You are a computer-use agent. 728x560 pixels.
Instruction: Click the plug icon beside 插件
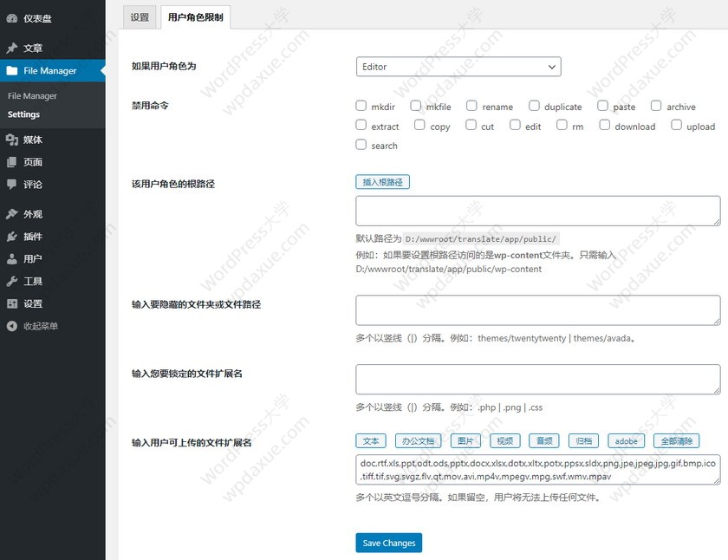point(12,237)
